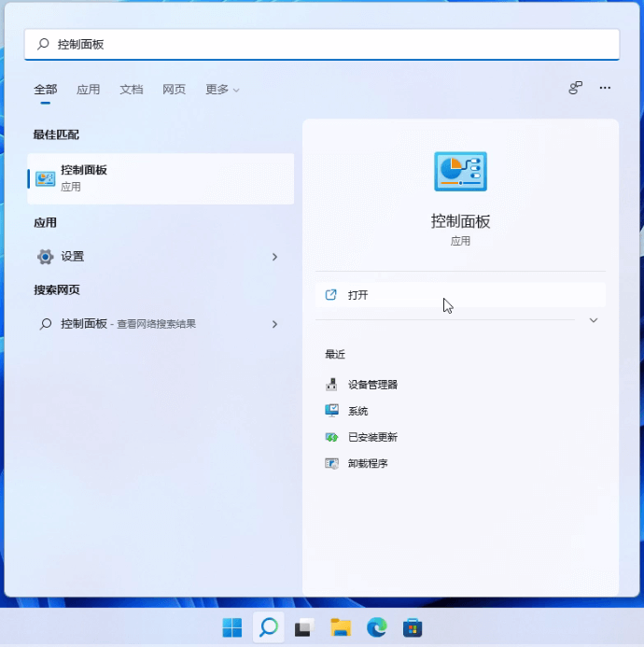Viewport: 644px width, 647px height.
Task: Click the large 控制面板 preview icon
Action: pos(460,172)
